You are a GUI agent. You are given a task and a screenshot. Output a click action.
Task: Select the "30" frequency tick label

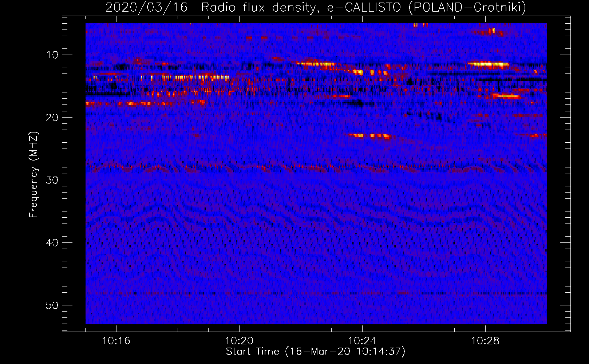coord(52,180)
